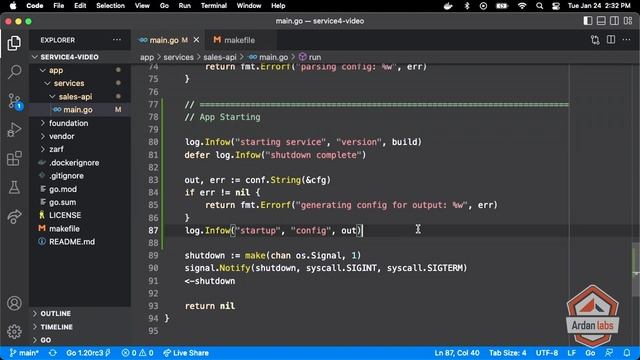This screenshot has height=360, width=640.
Task: Open the Run menu
Action: point(184,6)
